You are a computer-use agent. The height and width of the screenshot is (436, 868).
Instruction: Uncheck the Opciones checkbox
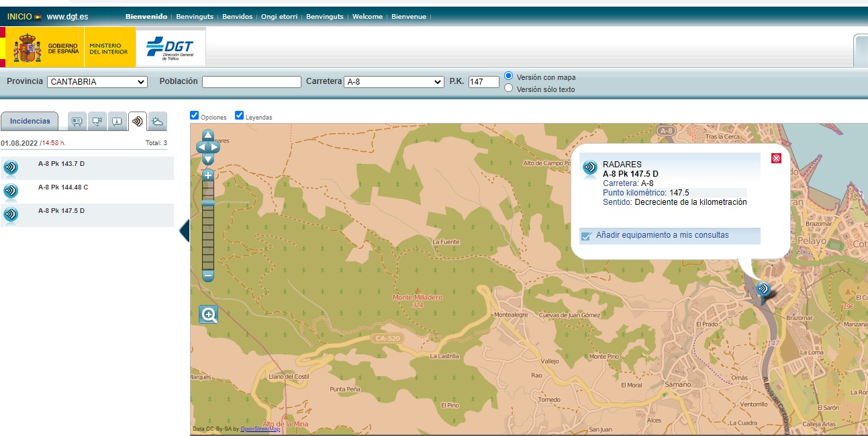(195, 115)
